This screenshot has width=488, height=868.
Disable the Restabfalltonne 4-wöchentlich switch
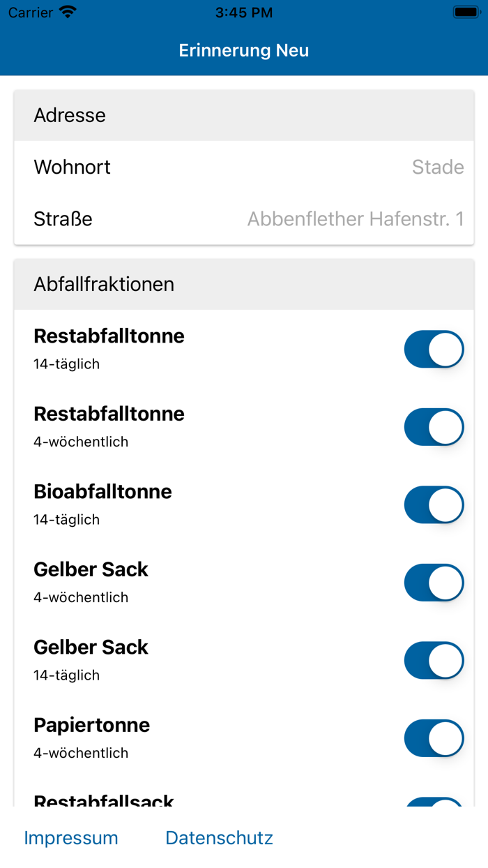coord(434,427)
